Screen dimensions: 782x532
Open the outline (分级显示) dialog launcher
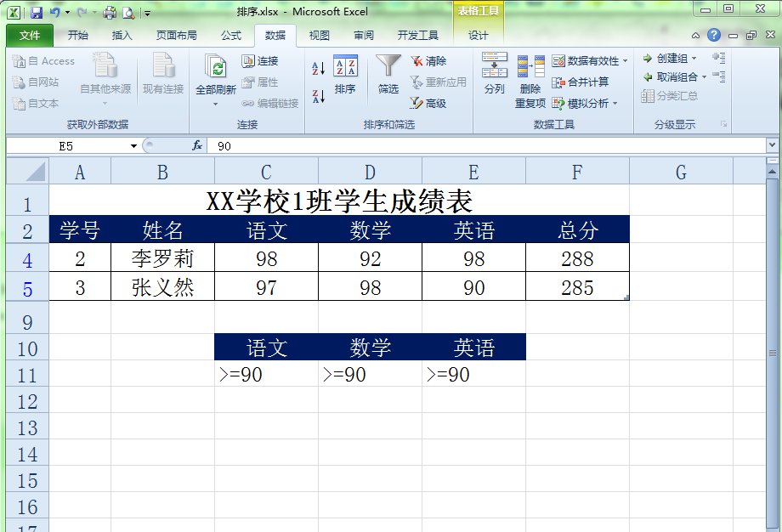click(723, 123)
